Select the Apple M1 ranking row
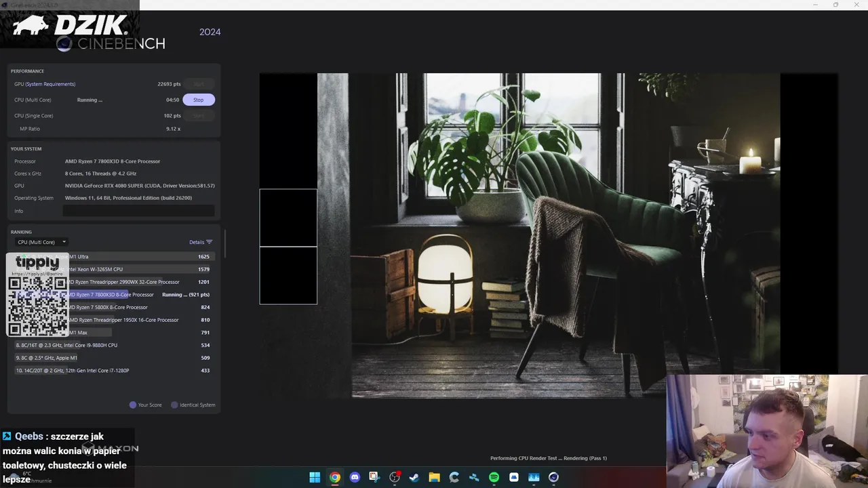The height and width of the screenshot is (488, 868). coord(114,358)
